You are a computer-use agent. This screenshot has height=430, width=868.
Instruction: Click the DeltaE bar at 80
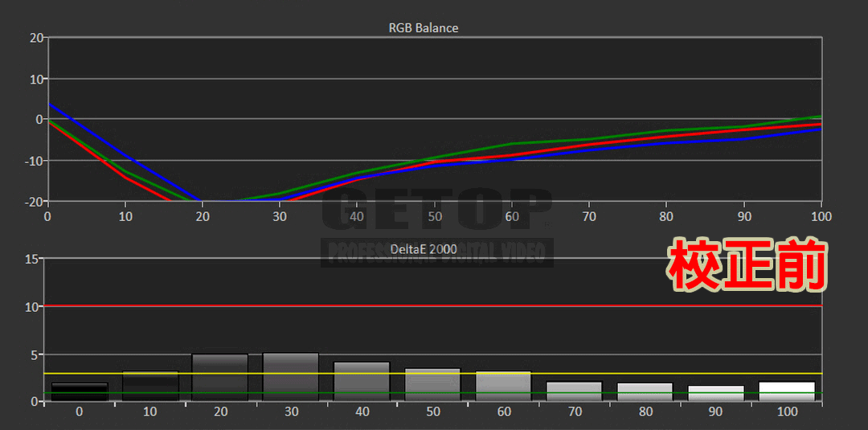click(645, 392)
